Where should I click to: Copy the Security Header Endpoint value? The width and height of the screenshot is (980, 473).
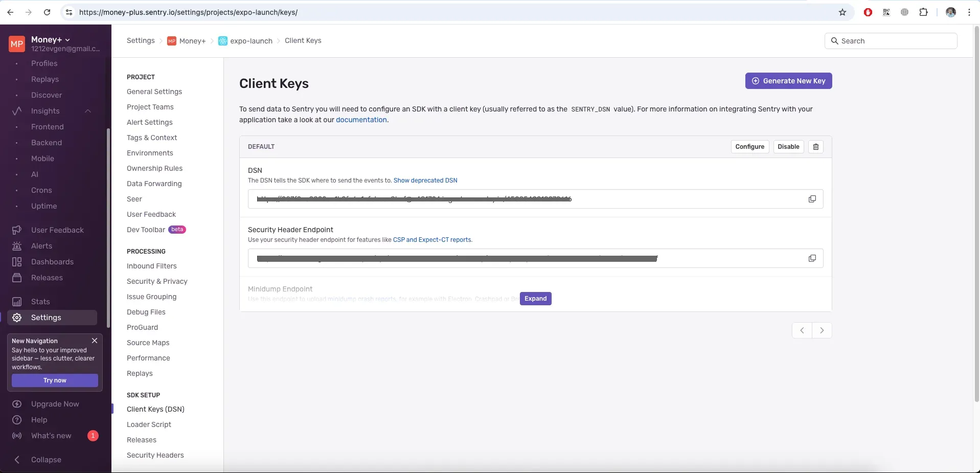(812, 258)
